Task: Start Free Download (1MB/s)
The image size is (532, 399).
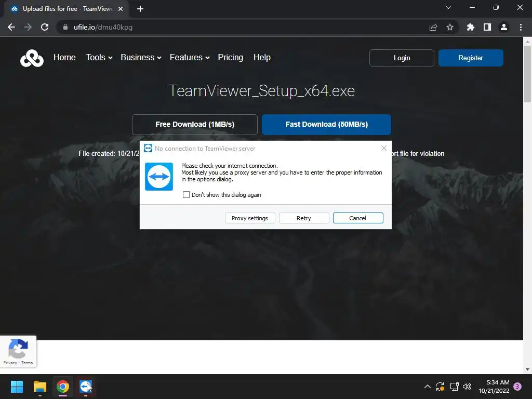Action: (x=195, y=125)
